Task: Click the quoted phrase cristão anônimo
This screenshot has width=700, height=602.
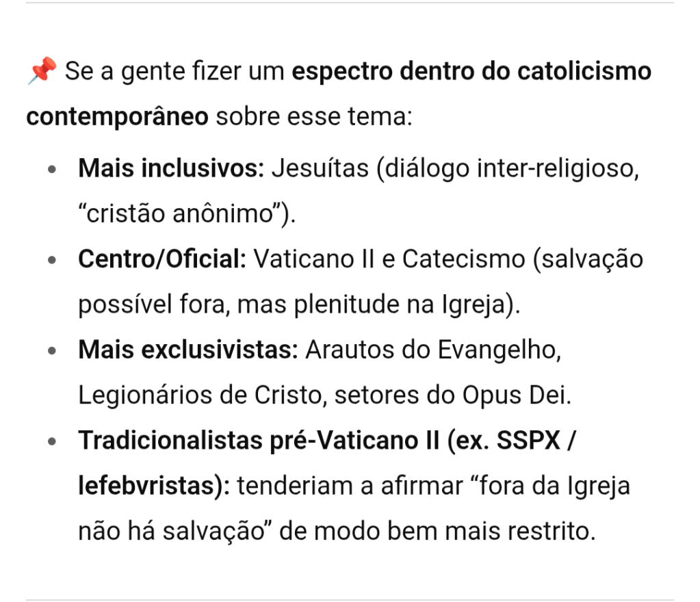Action: [181, 213]
